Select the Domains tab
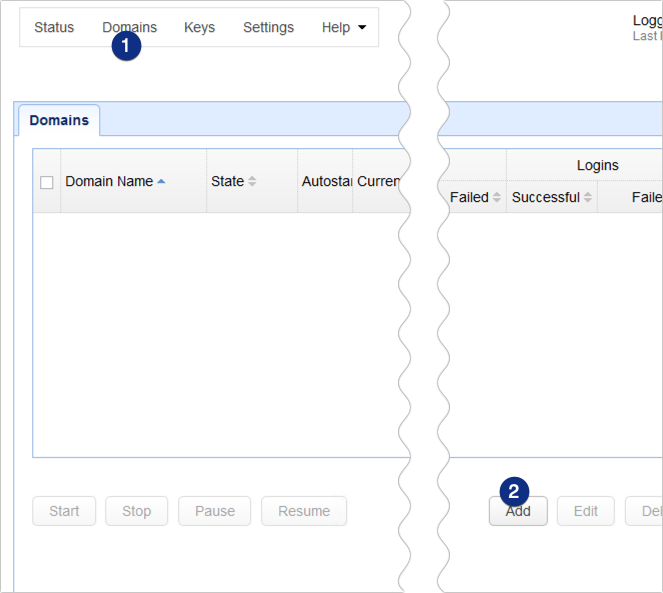 59,120
